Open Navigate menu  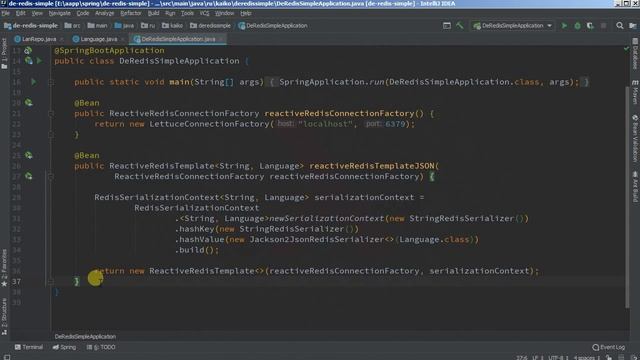[x=60, y=13]
